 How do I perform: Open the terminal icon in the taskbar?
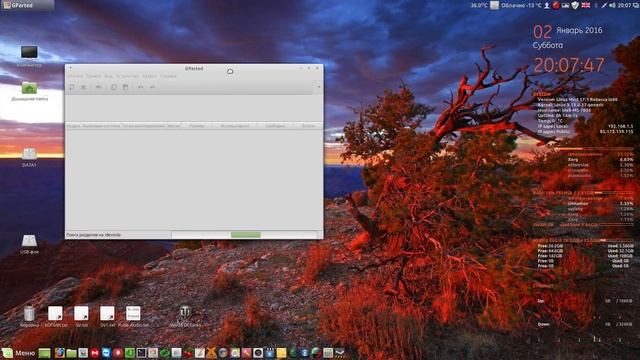(x=141, y=353)
